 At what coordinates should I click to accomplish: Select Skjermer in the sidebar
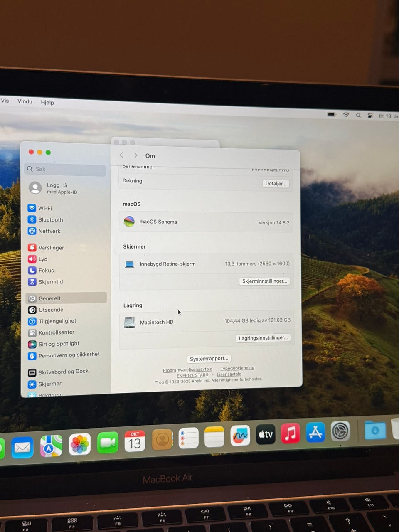[45, 384]
